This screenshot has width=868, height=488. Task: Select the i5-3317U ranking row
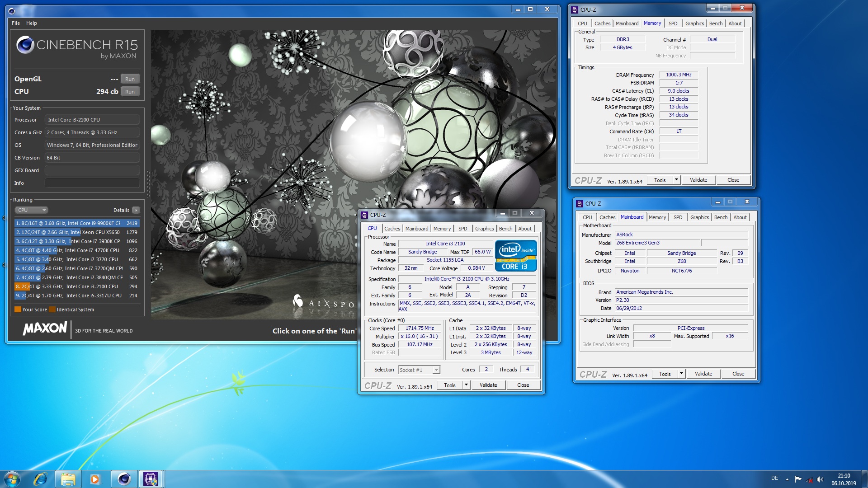click(77, 296)
